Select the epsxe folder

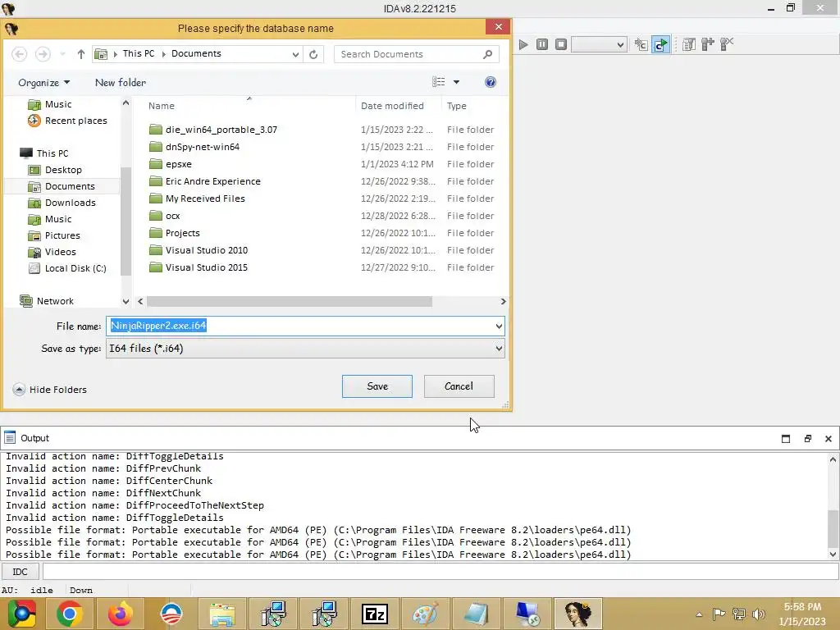pos(171,164)
